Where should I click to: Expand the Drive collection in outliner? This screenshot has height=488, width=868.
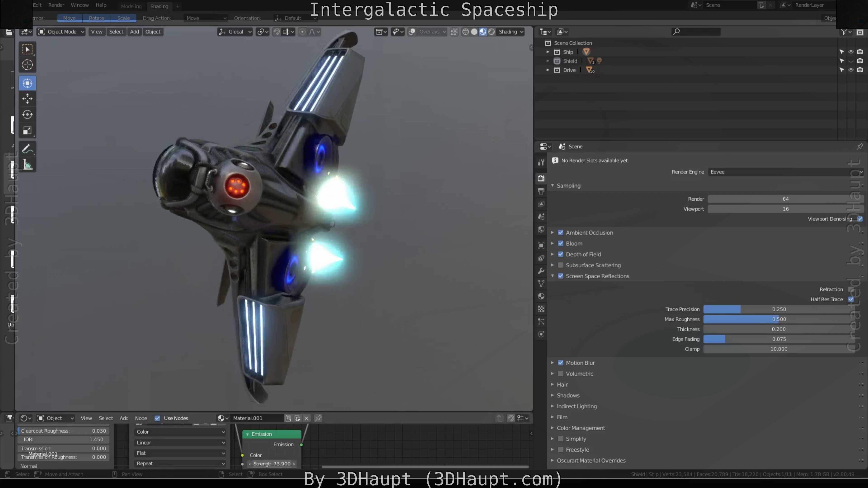click(x=548, y=70)
